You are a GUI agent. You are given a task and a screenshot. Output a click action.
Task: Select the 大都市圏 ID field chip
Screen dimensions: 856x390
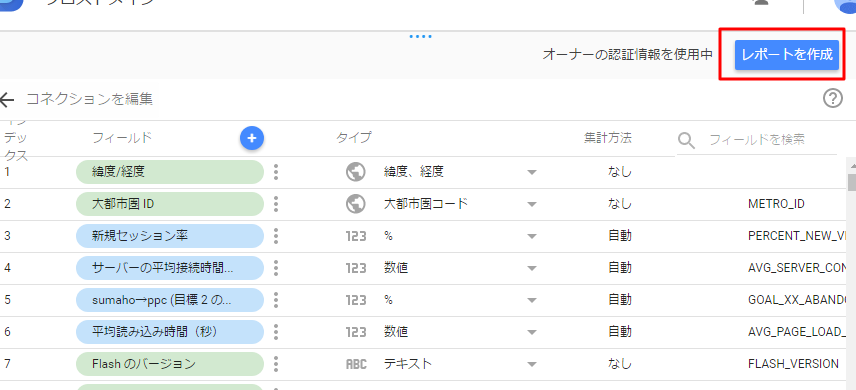pos(170,204)
